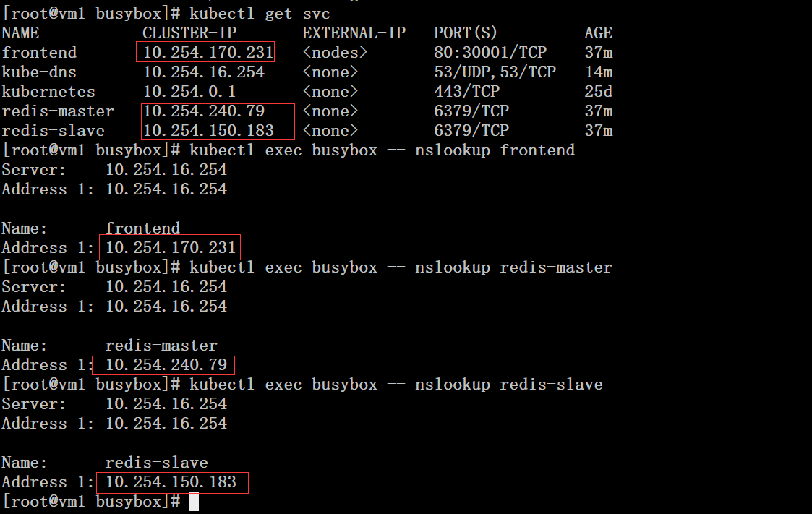Place the cursor at the blinking terminal cursor

pos(192,501)
